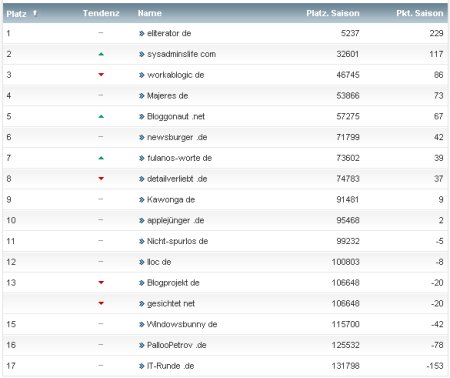This screenshot has height=378, width=450.
Task: Click the double-chevron icon before Majeres de
Action: tap(142, 96)
